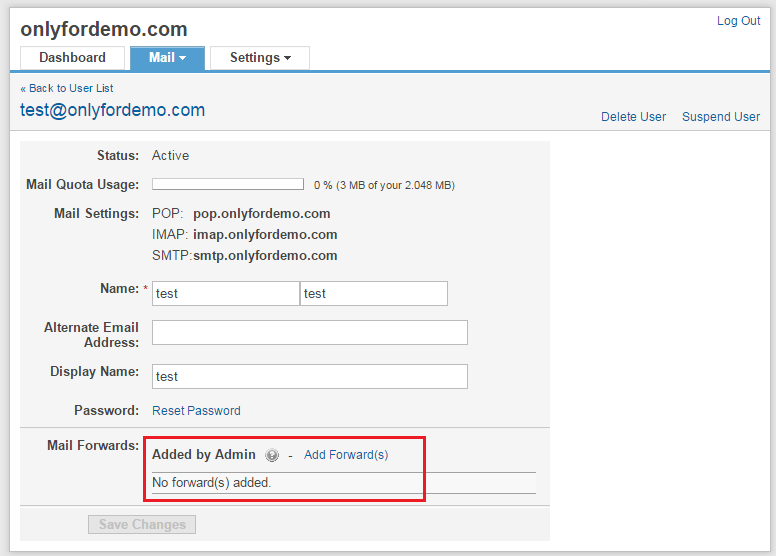Expand the Settings dropdown menu
This screenshot has height=556, width=776.
[260, 58]
